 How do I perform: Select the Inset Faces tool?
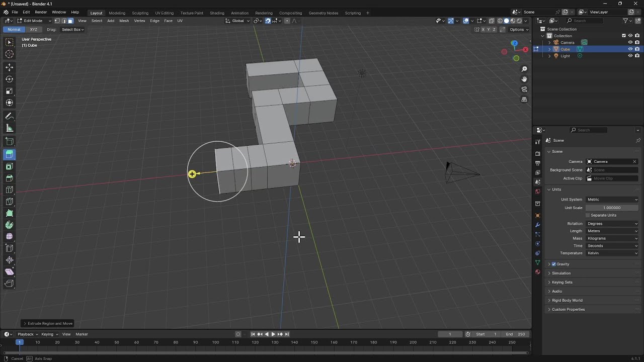pyautogui.click(x=10, y=166)
